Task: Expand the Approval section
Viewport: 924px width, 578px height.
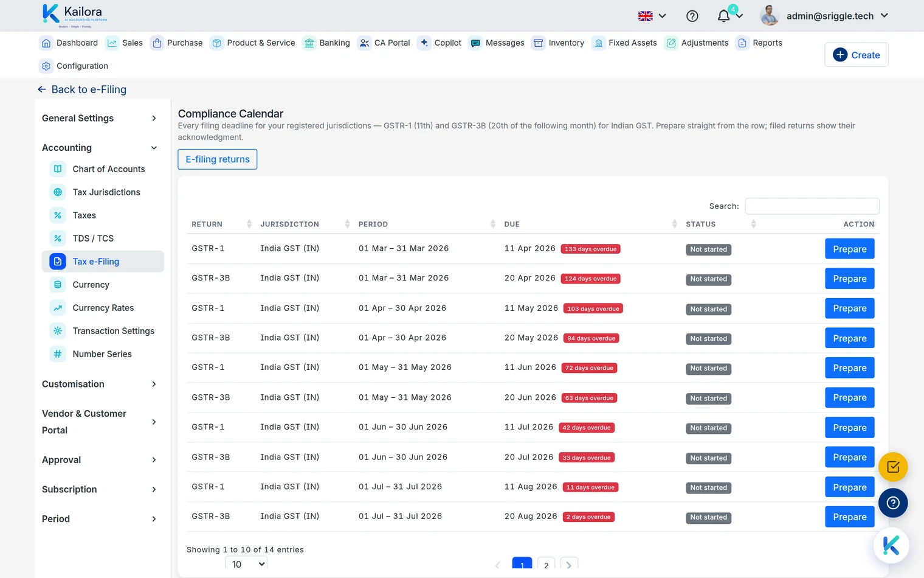Action: point(100,460)
